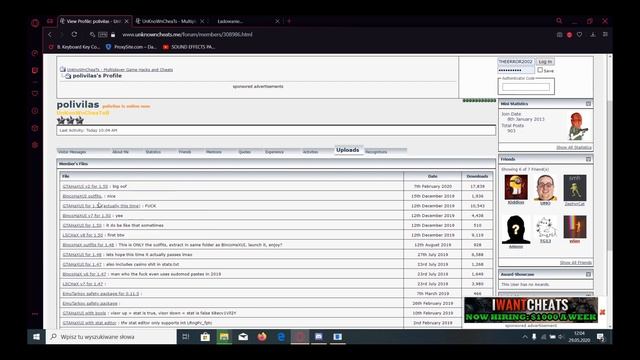
Task: Open history clock icon in Opera sidebar
Action: [35, 111]
